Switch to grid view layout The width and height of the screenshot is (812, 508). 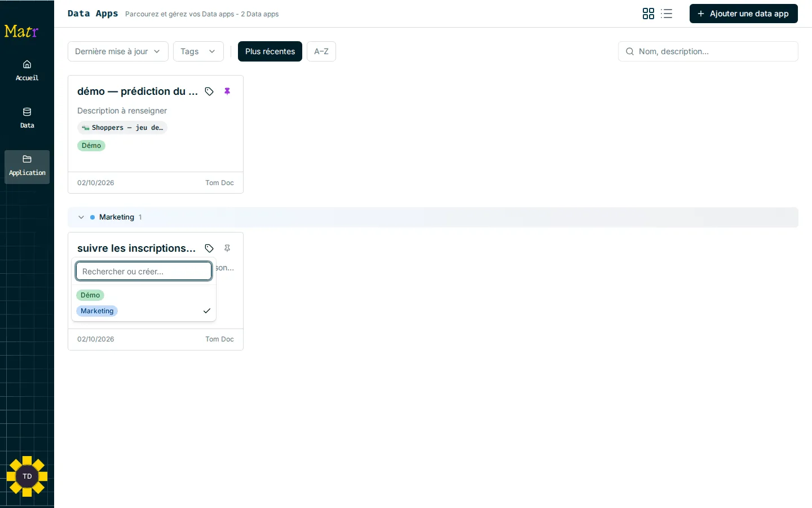(648, 14)
